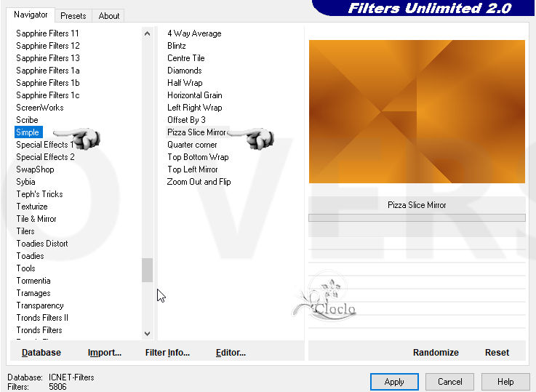Choose the Scribe category
Screen dimensions: 536x392
tap(27, 119)
